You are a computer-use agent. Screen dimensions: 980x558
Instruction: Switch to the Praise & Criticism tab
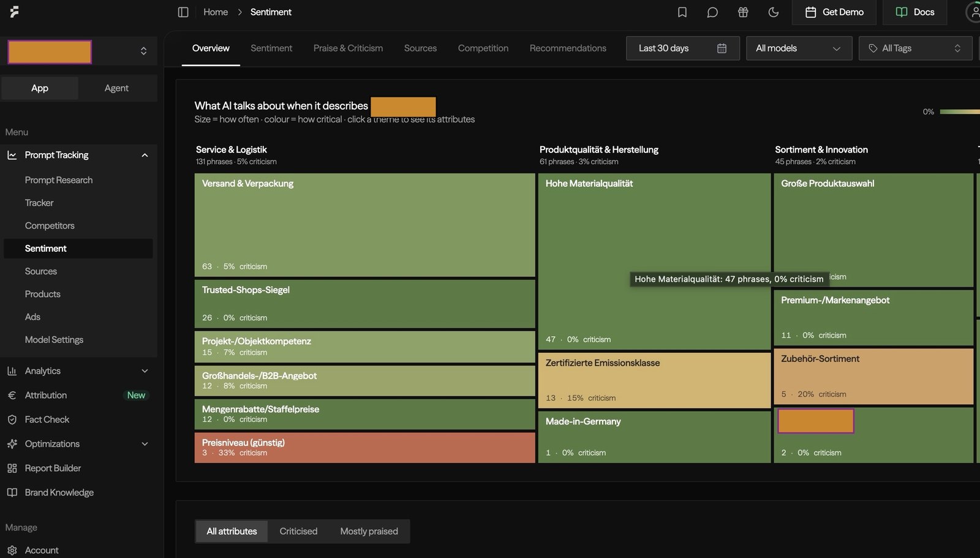(x=348, y=48)
